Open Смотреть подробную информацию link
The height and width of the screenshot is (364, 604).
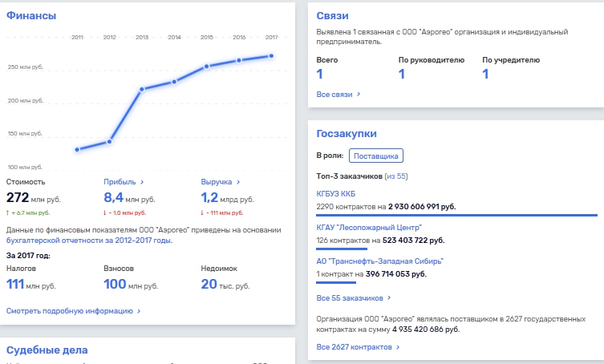73,311
